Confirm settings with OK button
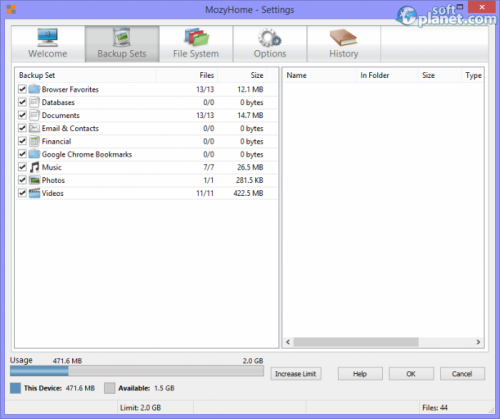The height and width of the screenshot is (419, 500). click(x=411, y=374)
